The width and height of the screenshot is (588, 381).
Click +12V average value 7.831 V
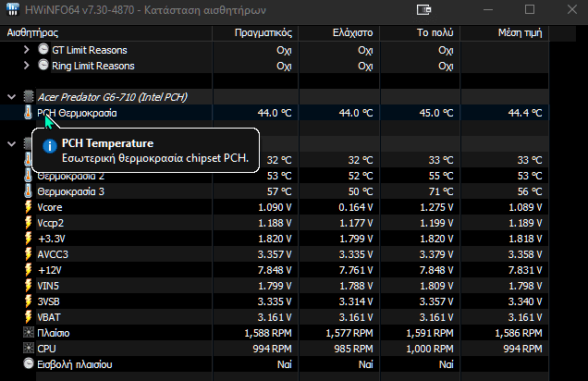point(525,270)
